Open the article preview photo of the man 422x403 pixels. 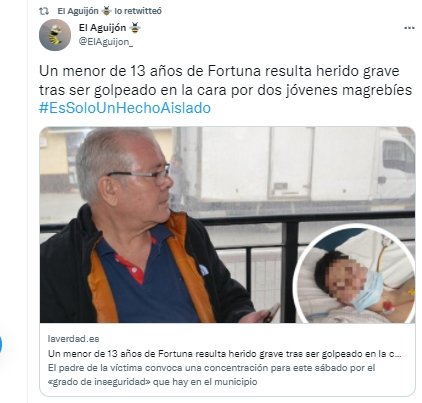[227, 225]
